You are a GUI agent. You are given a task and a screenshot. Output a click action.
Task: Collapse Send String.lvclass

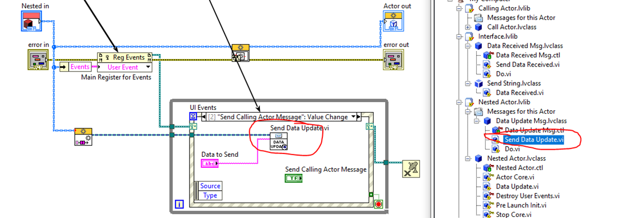pyautogui.click(x=468, y=84)
